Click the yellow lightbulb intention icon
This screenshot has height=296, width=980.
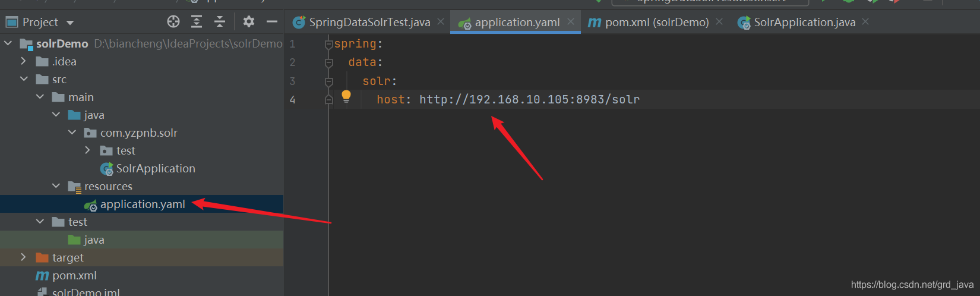click(x=346, y=97)
